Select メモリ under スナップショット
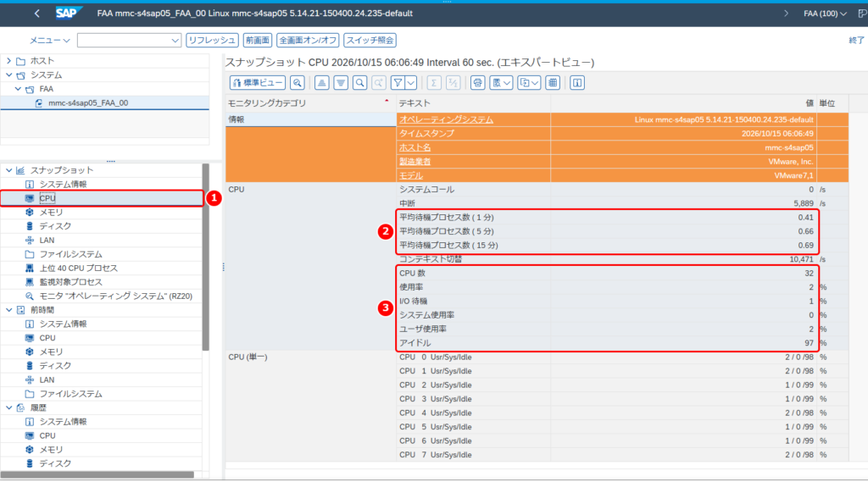 pyautogui.click(x=51, y=213)
